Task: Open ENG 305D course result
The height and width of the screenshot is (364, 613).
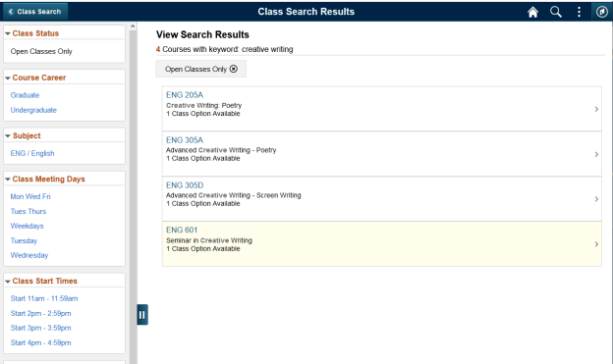Action: [x=381, y=199]
